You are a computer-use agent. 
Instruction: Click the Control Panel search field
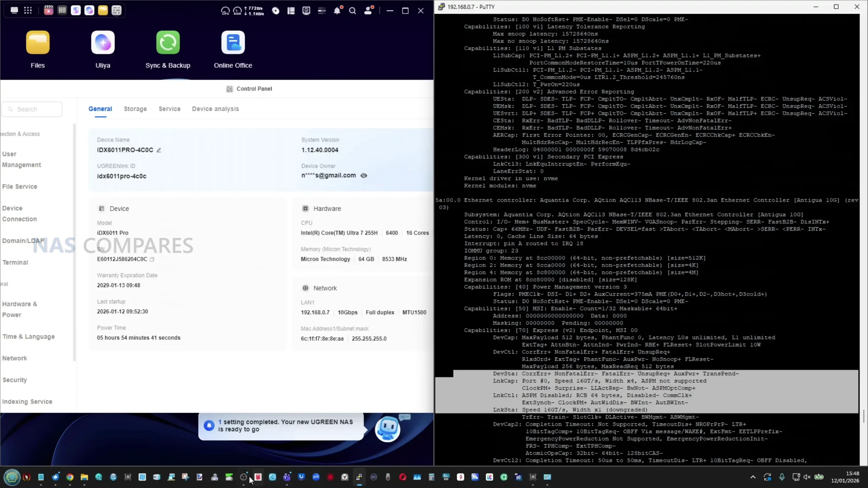click(x=32, y=109)
